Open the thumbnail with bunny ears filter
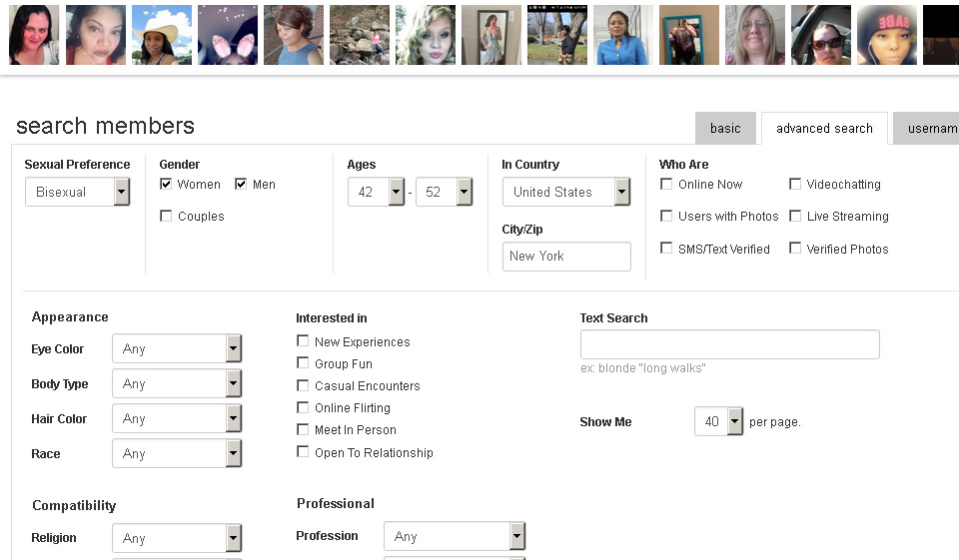Viewport: 959px width, 560px height. [x=228, y=35]
